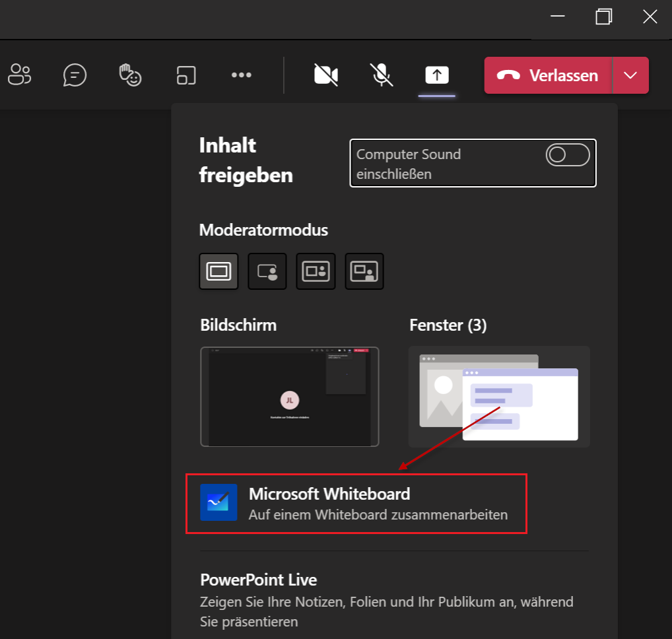The image size is (672, 639).
Task: Open the rooms view icon
Action: click(186, 75)
